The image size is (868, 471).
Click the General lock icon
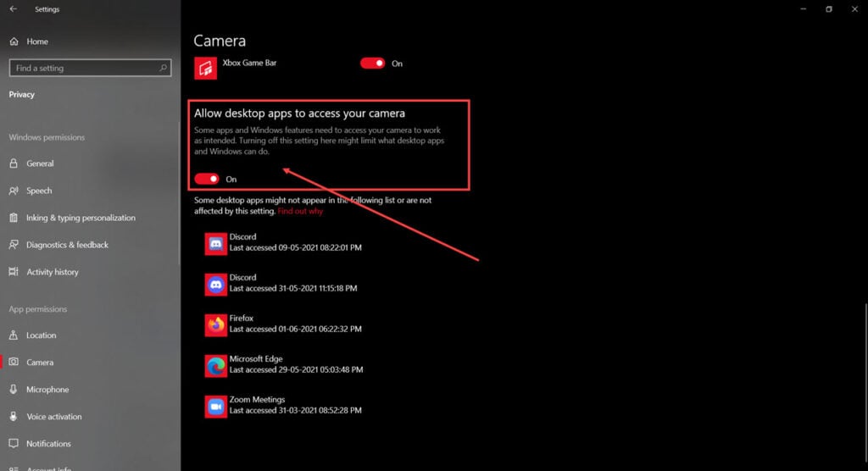tap(14, 163)
